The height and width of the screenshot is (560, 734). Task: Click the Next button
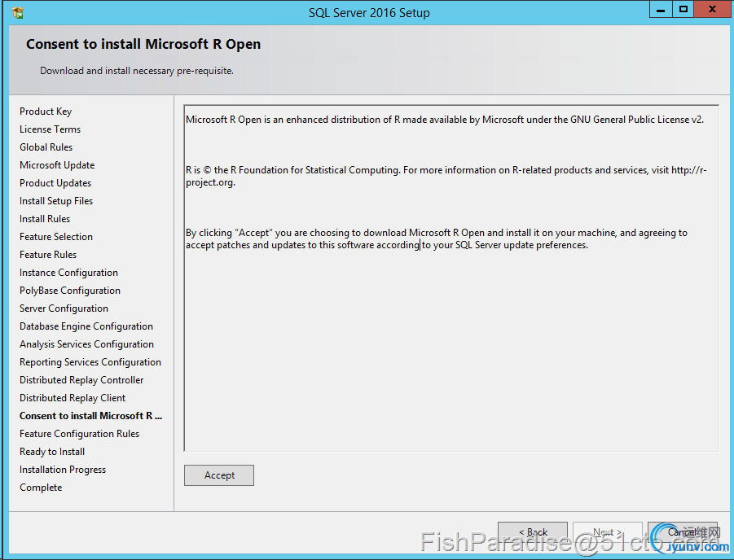pyautogui.click(x=608, y=532)
